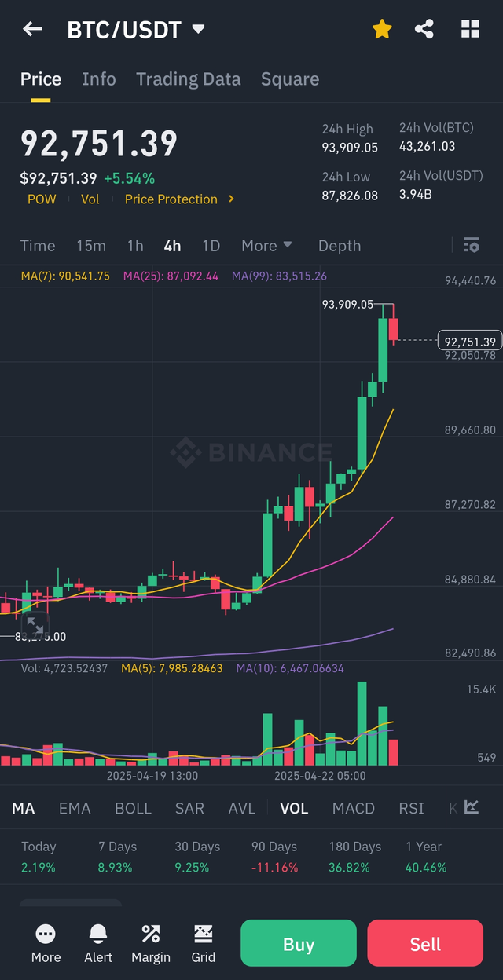Screen dimensions: 503x980
Task: Tap the green Buy button
Action: click(299, 943)
